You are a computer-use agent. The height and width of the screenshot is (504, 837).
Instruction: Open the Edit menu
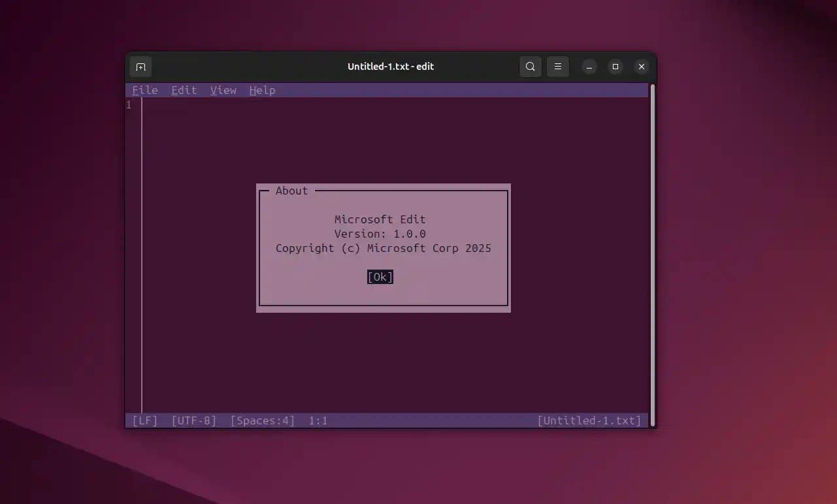click(184, 90)
